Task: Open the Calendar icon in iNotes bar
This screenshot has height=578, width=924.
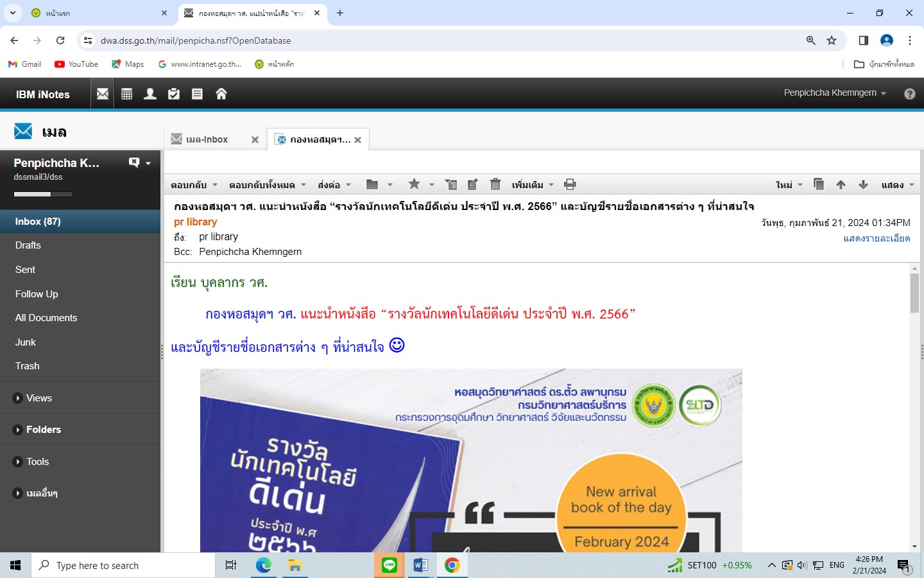Action: [126, 94]
